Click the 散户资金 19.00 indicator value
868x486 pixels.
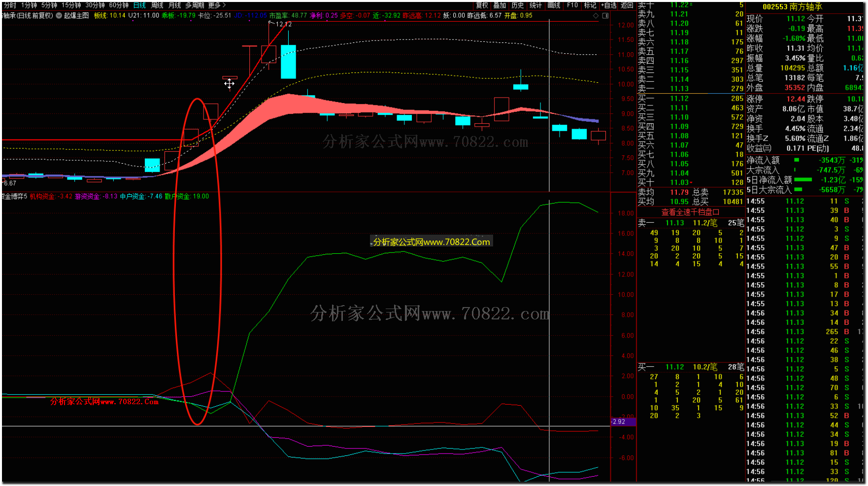click(187, 196)
